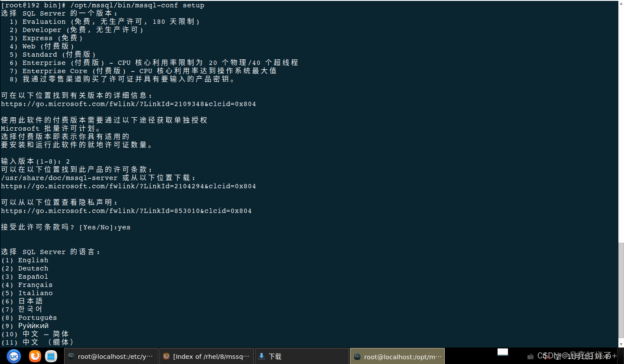This screenshot has width=624, height=364.
Task: Click the '(9) Русский' language option text
Action: 25,326
